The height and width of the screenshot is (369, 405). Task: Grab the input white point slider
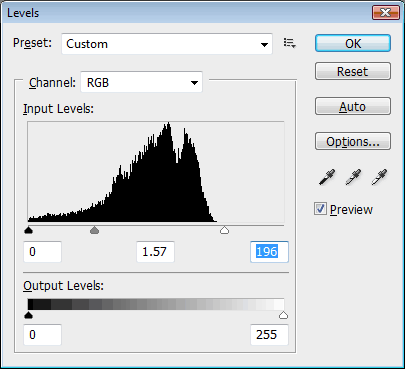pyautogui.click(x=225, y=230)
